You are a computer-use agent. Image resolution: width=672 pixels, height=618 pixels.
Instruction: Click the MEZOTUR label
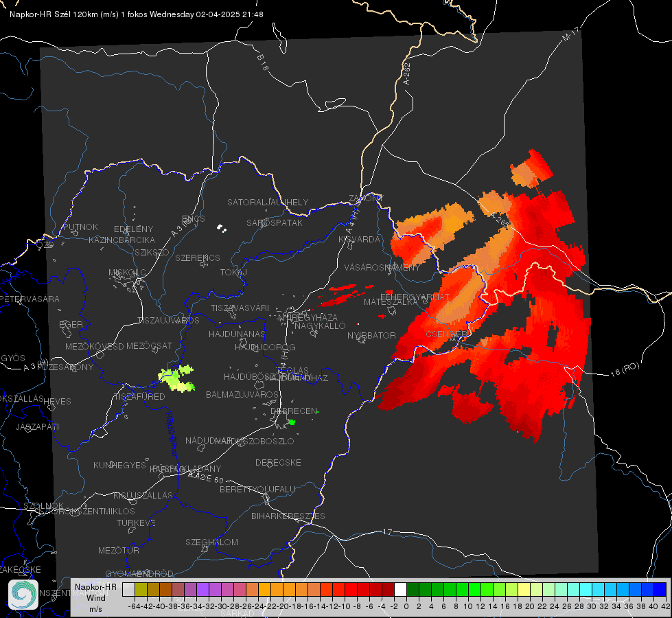(119, 550)
